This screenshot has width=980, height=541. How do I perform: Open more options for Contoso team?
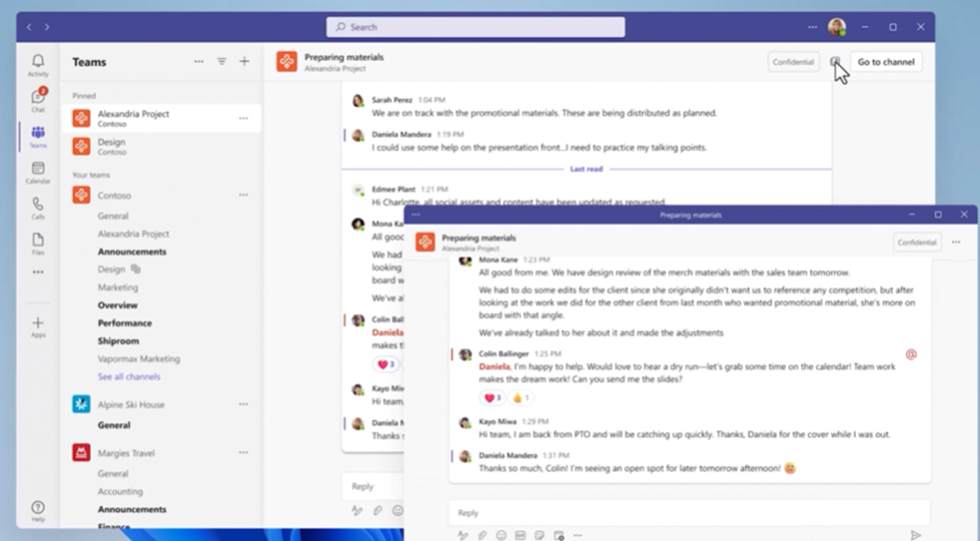pyautogui.click(x=243, y=195)
